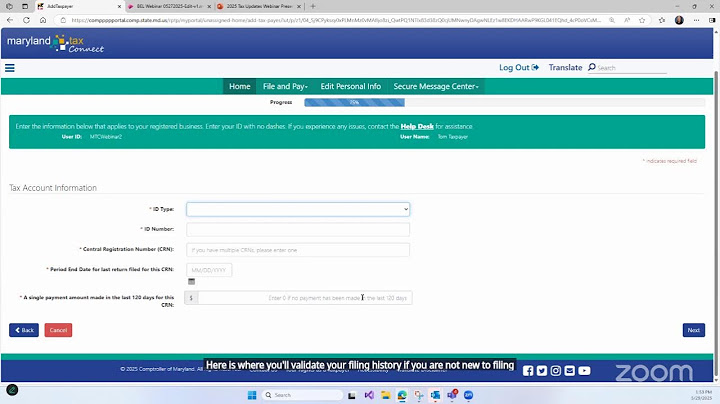
Task: Click the Log Out arrow icon
Action: pyautogui.click(x=535, y=67)
